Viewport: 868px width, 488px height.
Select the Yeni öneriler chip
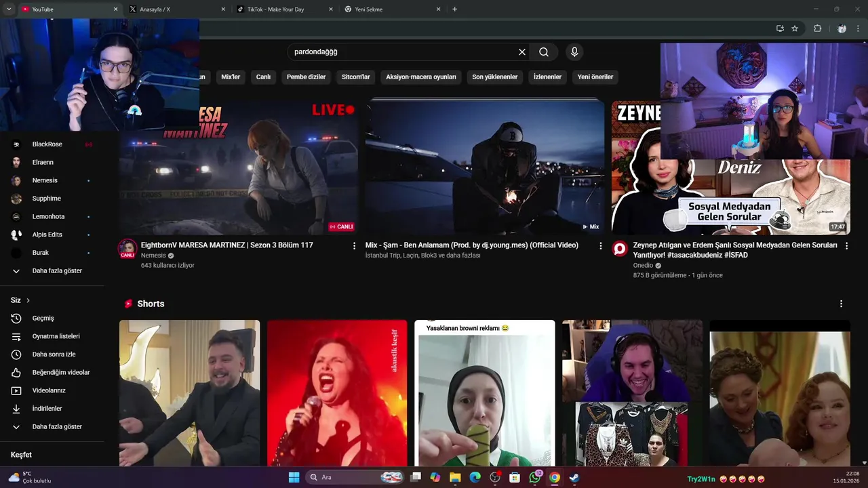pos(595,77)
